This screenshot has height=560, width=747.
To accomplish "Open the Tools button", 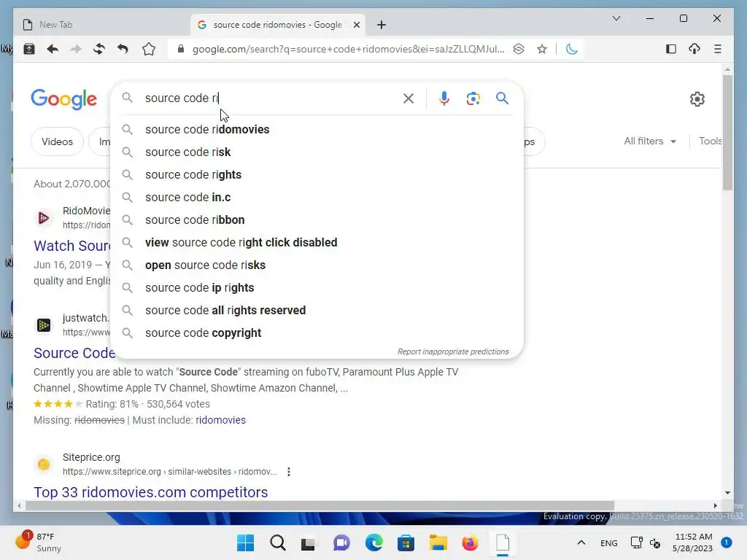I will point(711,141).
